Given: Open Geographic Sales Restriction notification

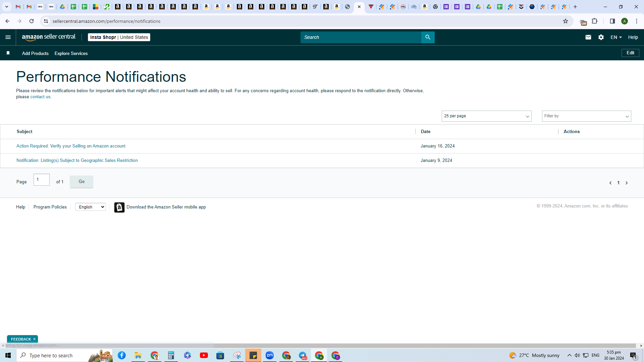Looking at the screenshot, I should click(77, 161).
